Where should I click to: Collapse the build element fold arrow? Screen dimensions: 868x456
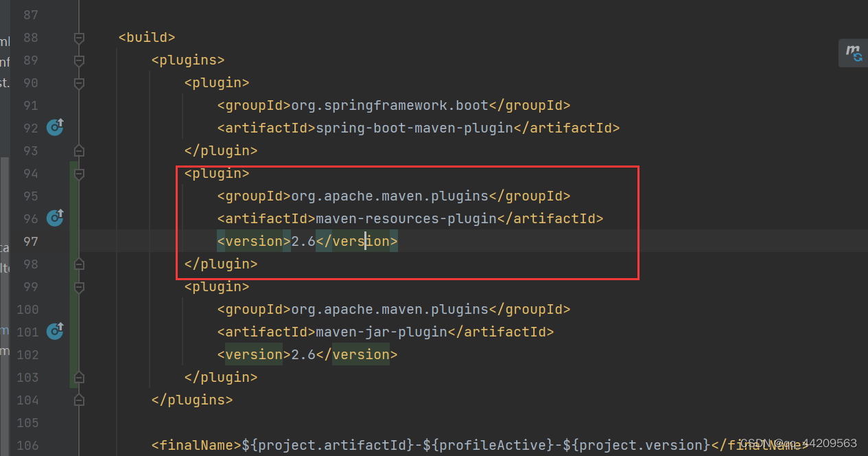coord(78,37)
